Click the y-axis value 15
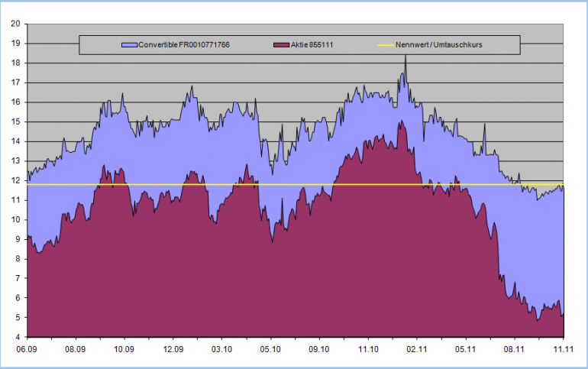The width and height of the screenshot is (588, 369). pos(15,122)
